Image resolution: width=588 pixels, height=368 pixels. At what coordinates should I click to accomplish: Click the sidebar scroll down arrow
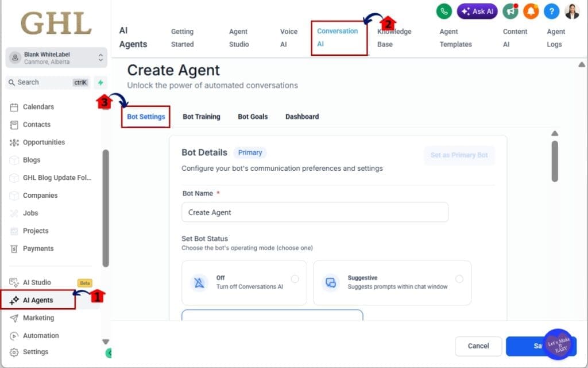pos(106,342)
